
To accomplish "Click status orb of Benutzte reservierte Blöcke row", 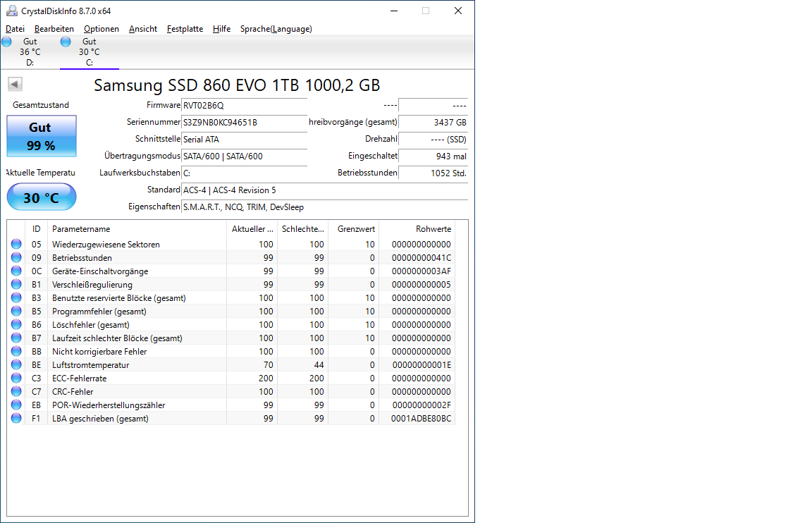I will 17,297.
